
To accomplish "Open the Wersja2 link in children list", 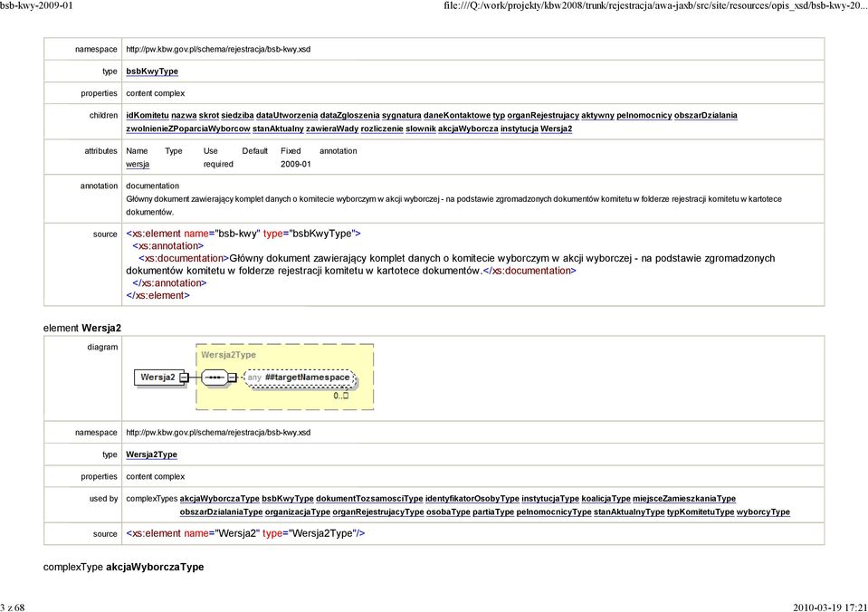I will pyautogui.click(x=557, y=129).
